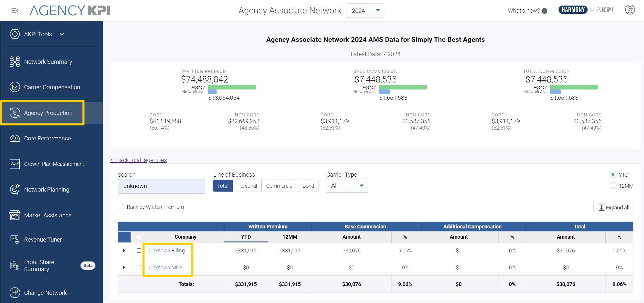Screen dimensions: 644x303
Task: Enable Rank by Written Premium checkbox
Action: (121, 207)
